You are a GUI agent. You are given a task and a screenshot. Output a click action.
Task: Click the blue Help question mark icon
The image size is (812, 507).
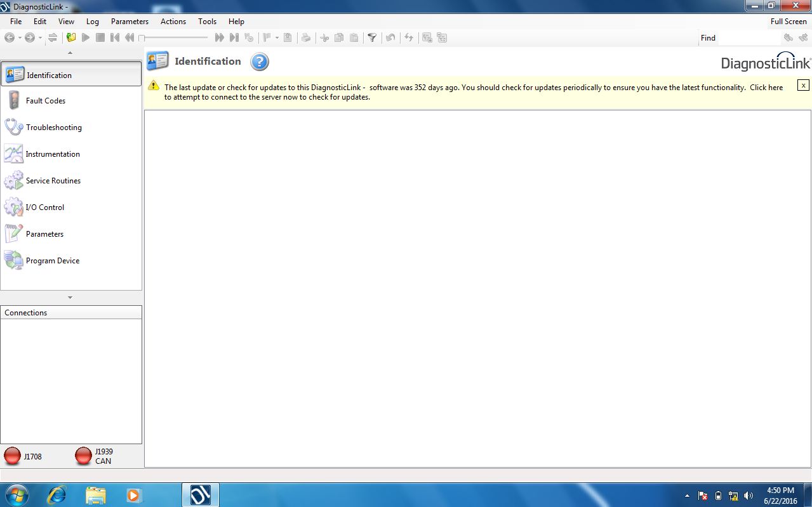(x=260, y=62)
